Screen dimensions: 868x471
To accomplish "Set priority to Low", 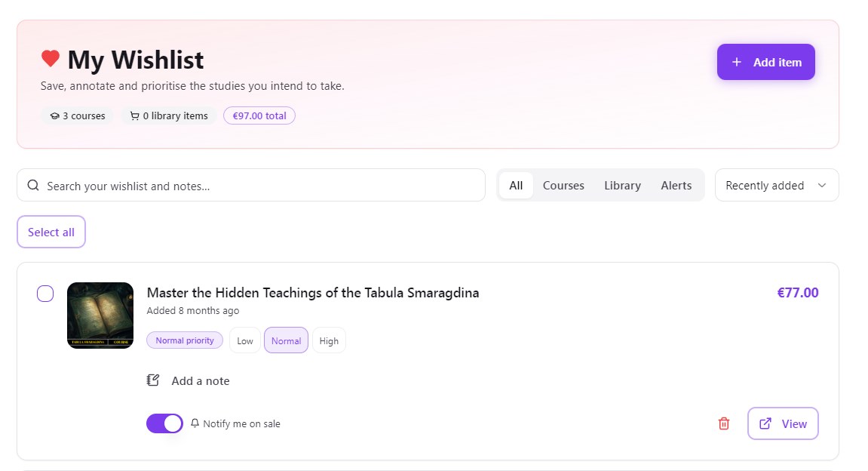I will [244, 340].
